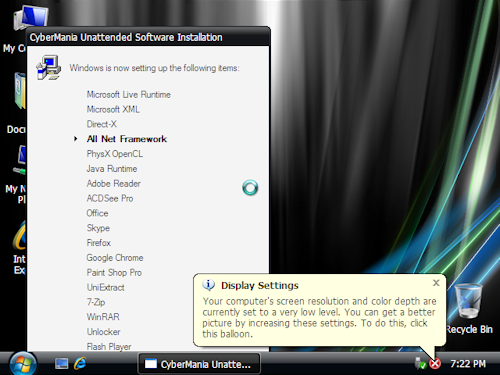Viewport: 500px width, 375px height.
Task: Click 'Google Chrome' in the list
Action: point(115,258)
